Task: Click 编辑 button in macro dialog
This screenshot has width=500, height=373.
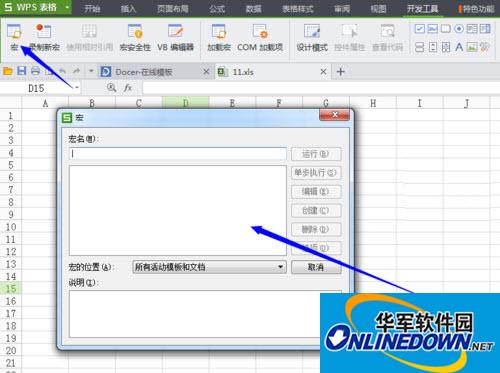Action: point(316,192)
